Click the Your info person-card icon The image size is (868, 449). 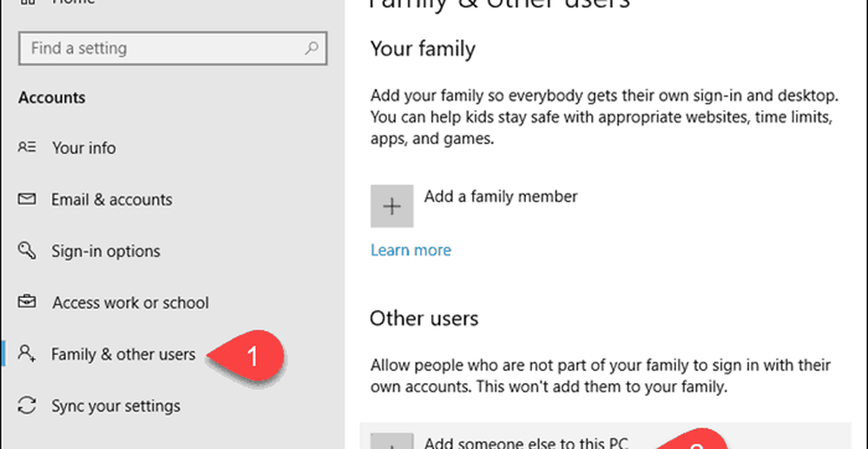(x=27, y=148)
